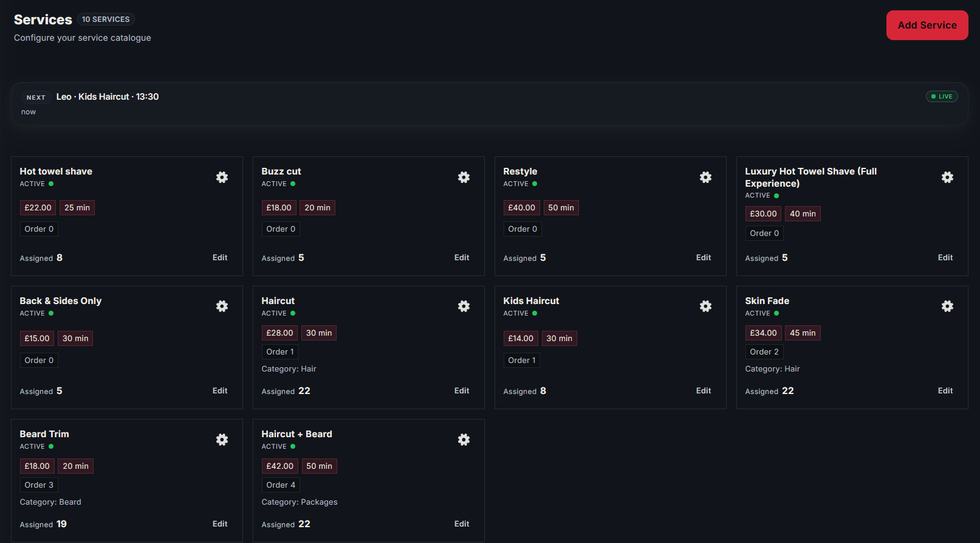Click the 'Beard Trim' card title

[44, 434]
